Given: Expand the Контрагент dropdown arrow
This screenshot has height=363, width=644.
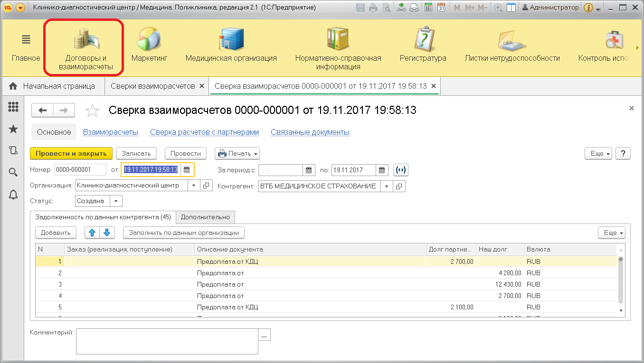Looking at the screenshot, I should point(387,186).
